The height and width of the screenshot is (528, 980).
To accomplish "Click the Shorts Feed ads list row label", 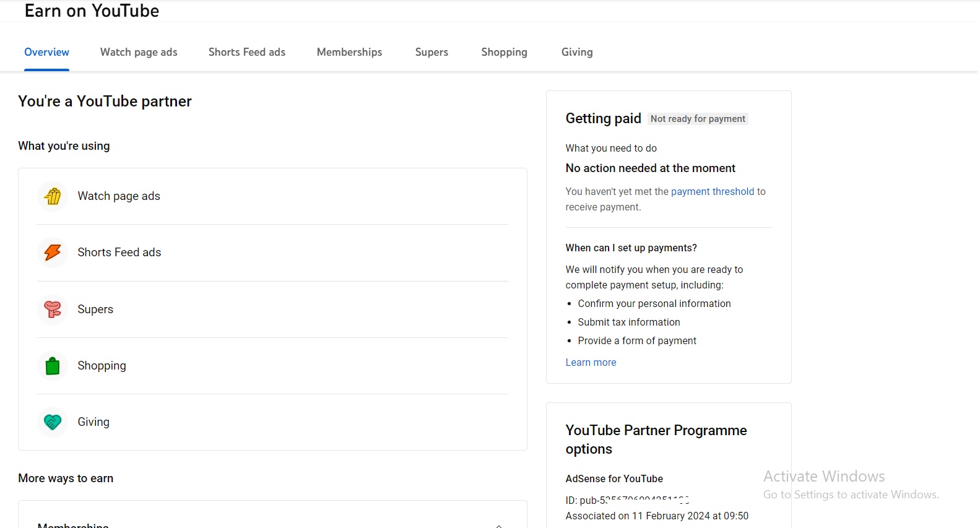I will (x=119, y=253).
